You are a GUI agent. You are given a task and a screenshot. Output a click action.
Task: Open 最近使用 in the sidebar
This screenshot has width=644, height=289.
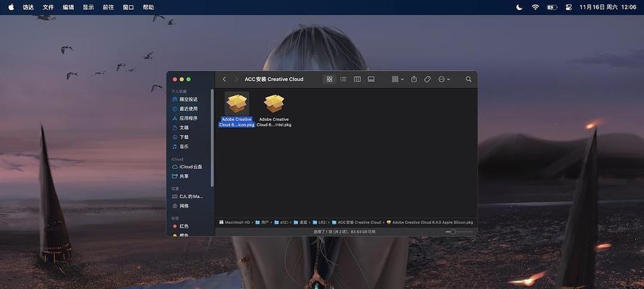click(x=189, y=108)
